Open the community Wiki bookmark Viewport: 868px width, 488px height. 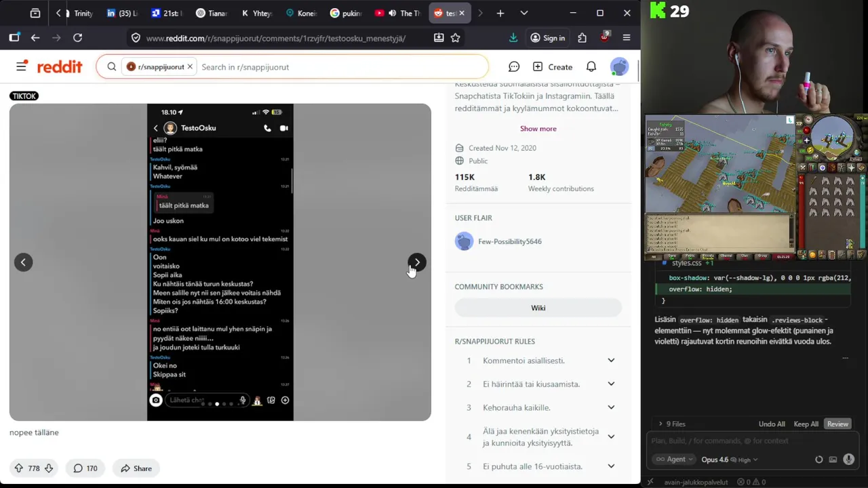[538, 308]
